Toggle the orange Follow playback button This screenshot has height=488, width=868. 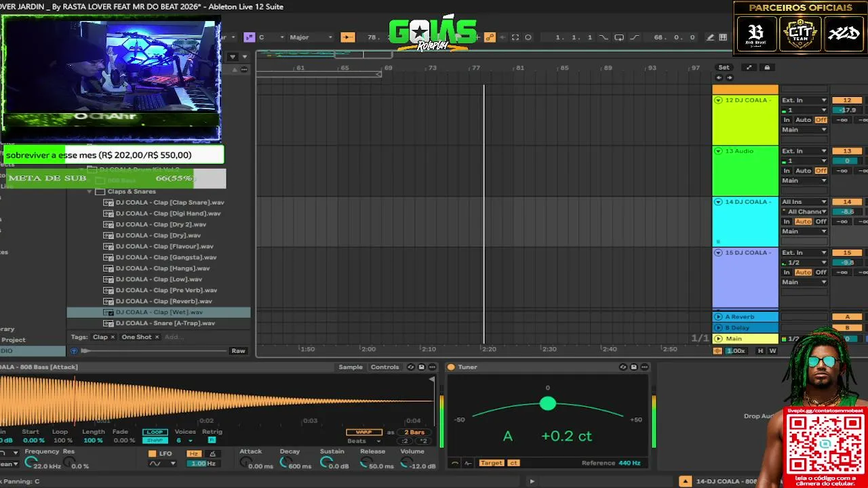coord(347,37)
